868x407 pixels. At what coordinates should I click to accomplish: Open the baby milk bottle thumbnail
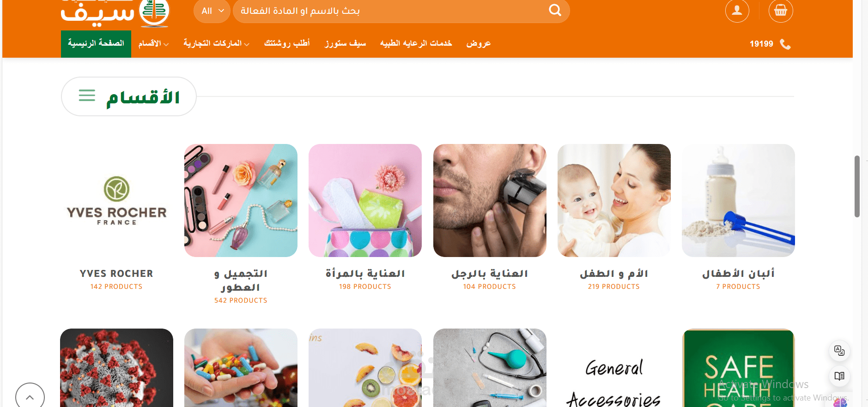[x=738, y=200]
